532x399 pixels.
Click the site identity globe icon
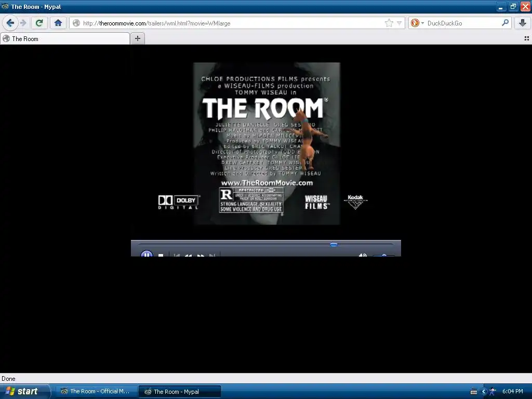[76, 23]
